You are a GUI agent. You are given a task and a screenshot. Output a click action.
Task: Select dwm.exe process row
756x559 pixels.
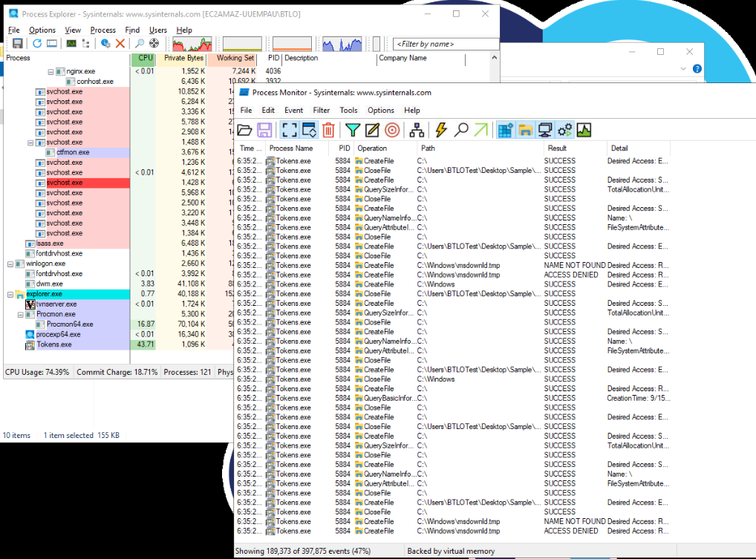[x=49, y=284]
